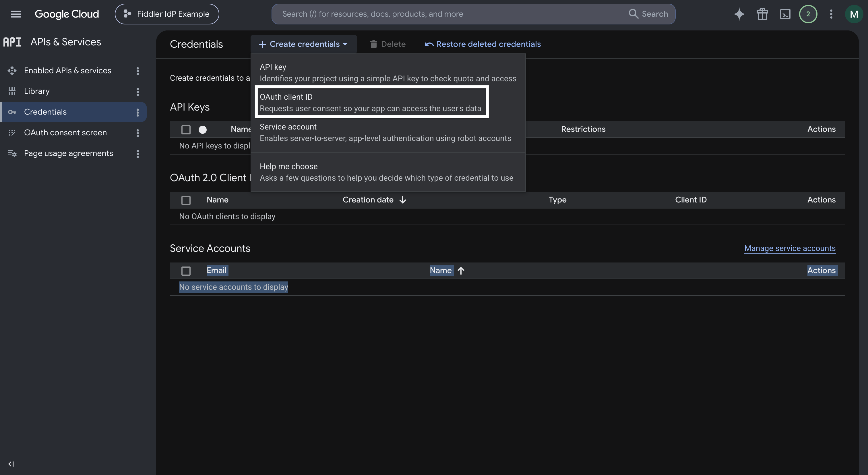The image size is (868, 475).
Task: Open more options for Library
Action: pyautogui.click(x=137, y=91)
